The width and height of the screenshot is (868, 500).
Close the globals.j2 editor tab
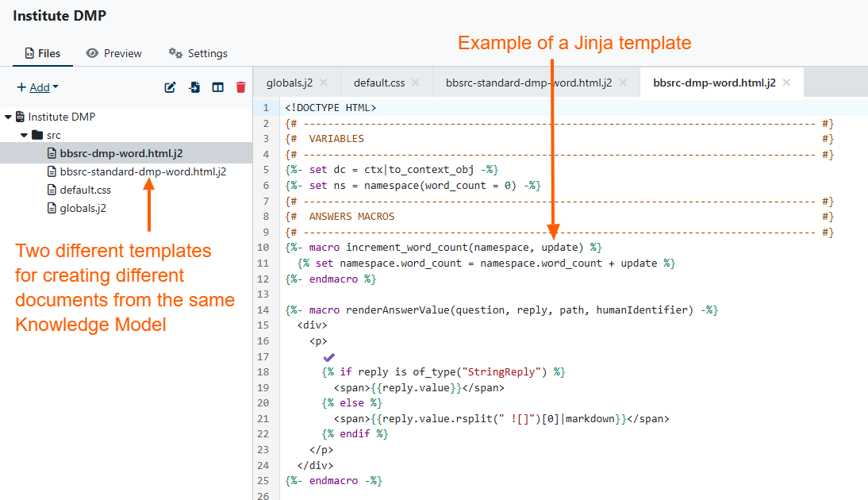point(324,83)
